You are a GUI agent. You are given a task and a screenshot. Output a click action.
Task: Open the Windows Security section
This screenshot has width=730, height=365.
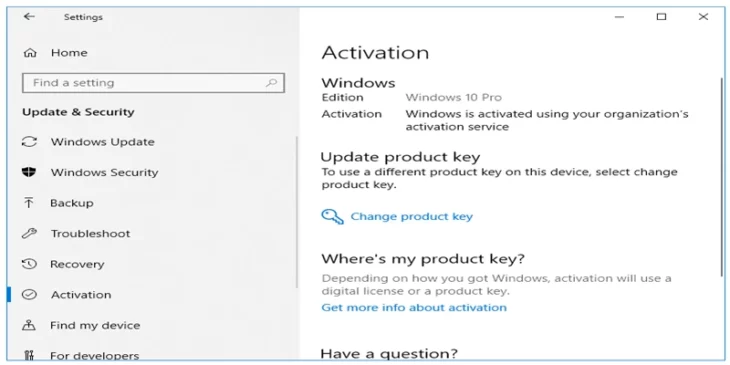[104, 172]
